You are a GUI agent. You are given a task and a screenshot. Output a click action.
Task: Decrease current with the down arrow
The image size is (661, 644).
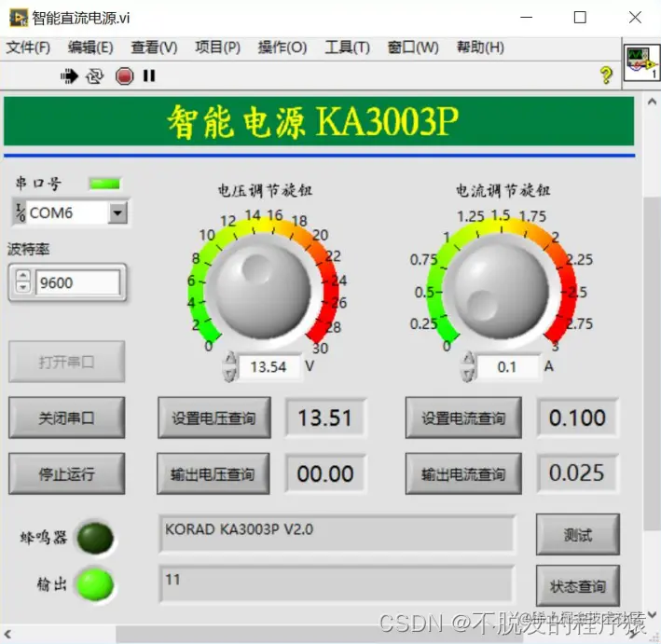[x=467, y=374]
